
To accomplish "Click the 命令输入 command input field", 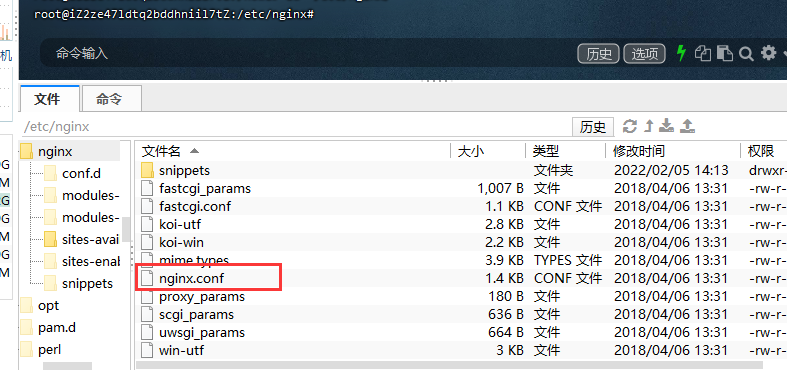I will (306, 53).
